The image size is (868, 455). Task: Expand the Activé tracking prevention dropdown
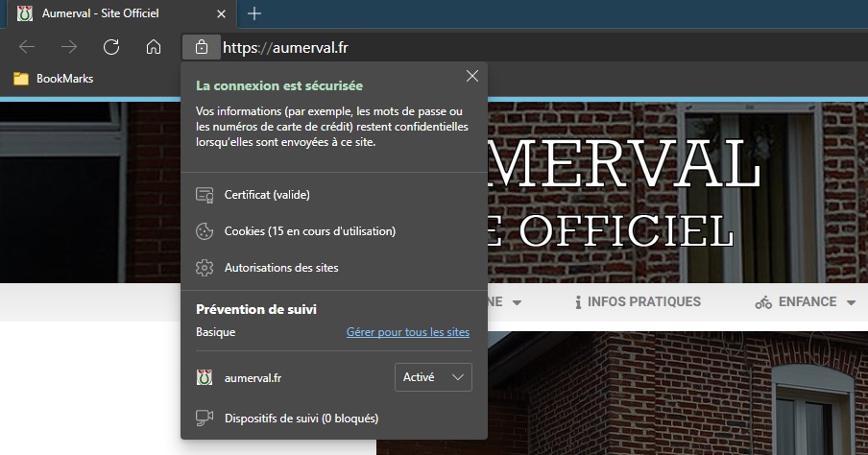coord(433,377)
